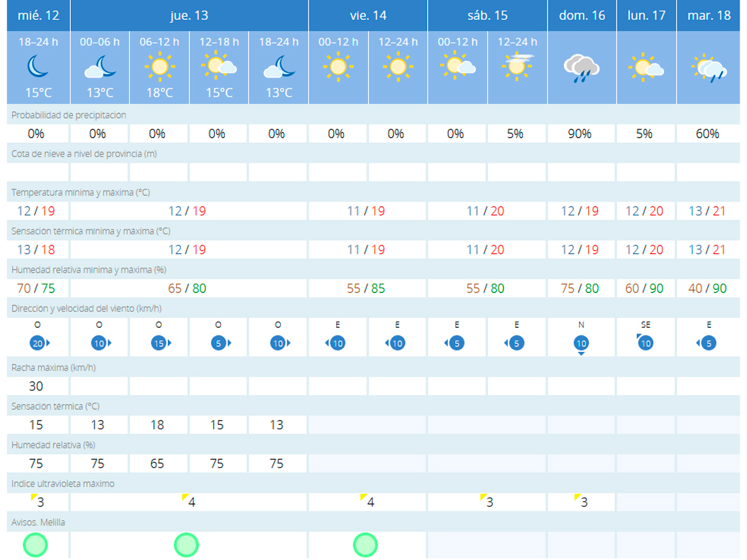This screenshot has width=747, height=560.
Task: Click the clear night moon icon for mié. 12
Action: point(39,67)
